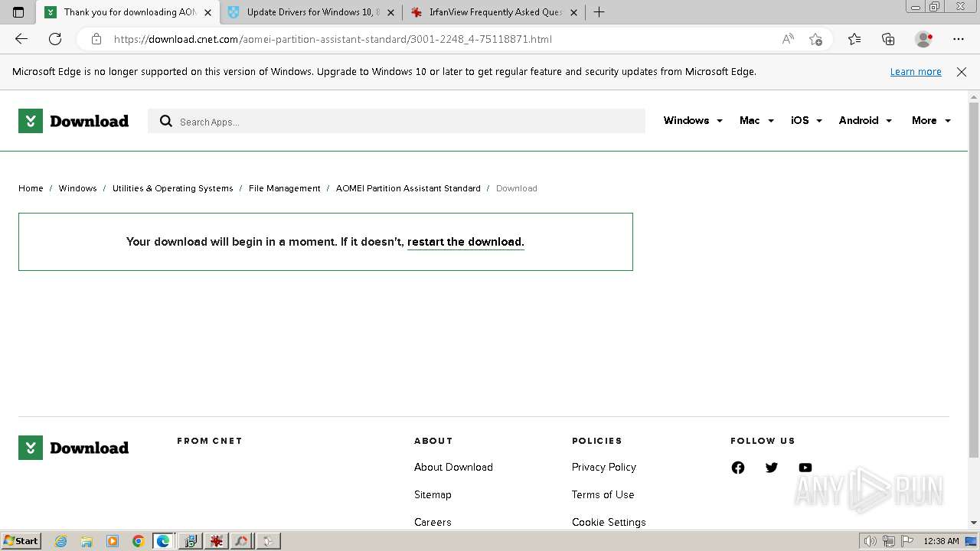View site information via the lock icon
The height and width of the screenshot is (551, 980).
click(96, 39)
